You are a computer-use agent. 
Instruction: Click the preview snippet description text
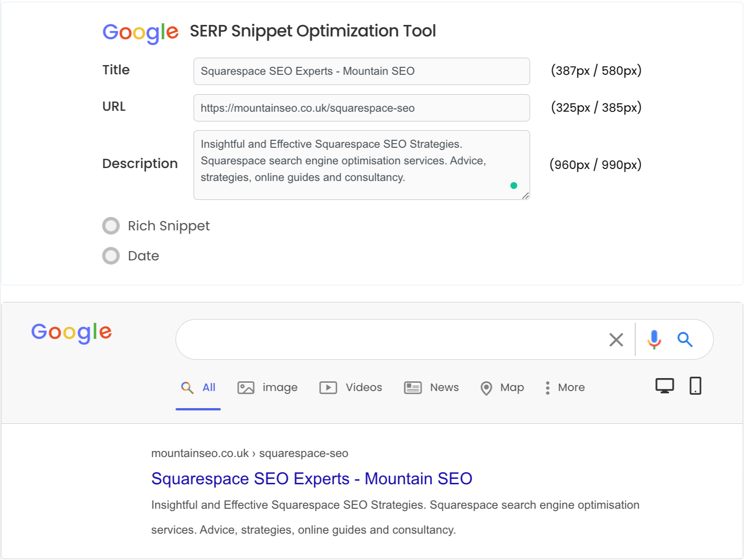point(395,518)
